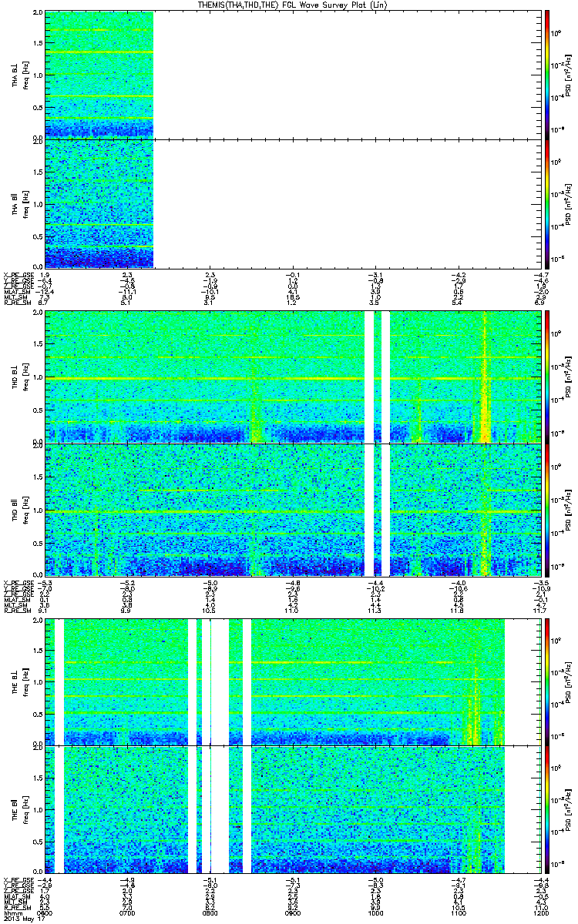Click the PSD color bar beside THA B-perpendicular
The height and width of the screenshot is (924, 578).
click(547, 75)
